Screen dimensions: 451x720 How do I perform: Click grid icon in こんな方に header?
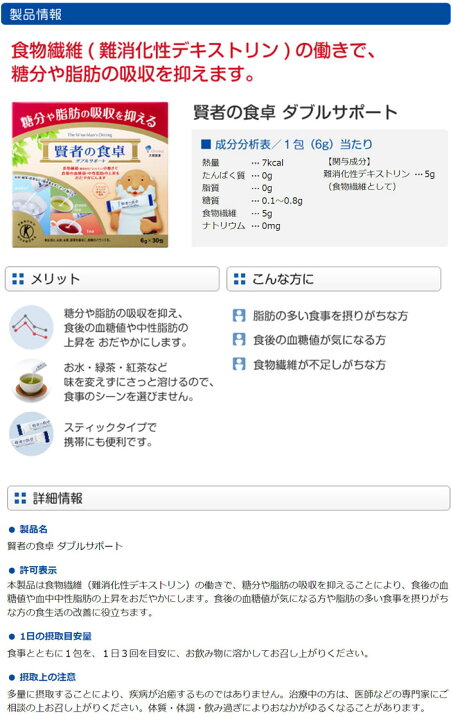click(239, 279)
